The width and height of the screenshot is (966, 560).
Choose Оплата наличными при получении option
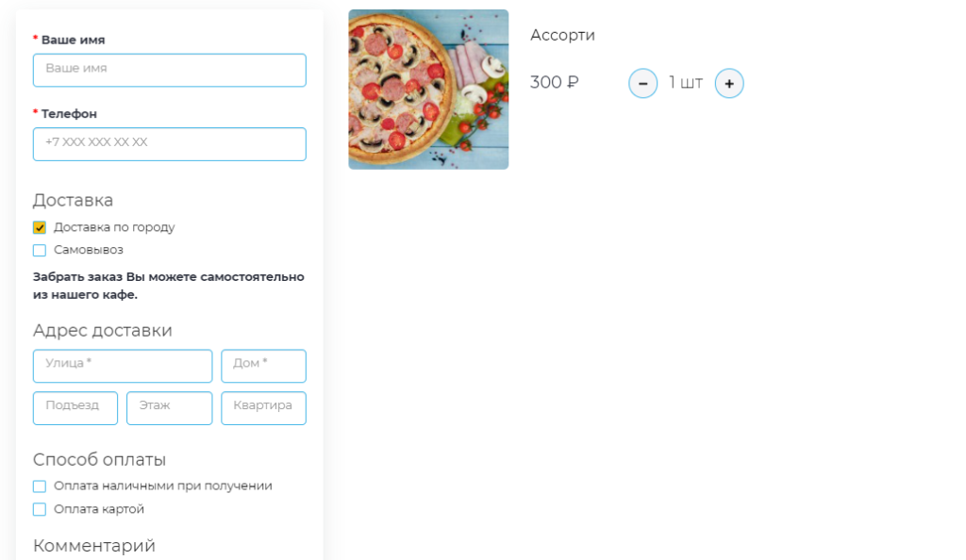40,486
